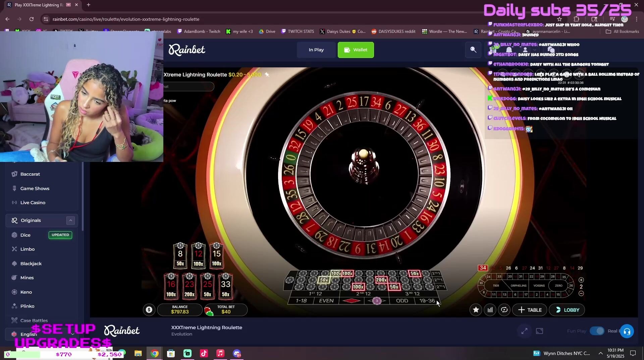This screenshot has height=360, width=644.
Task: Click lightning card 16 with 100x
Action: click(171, 286)
